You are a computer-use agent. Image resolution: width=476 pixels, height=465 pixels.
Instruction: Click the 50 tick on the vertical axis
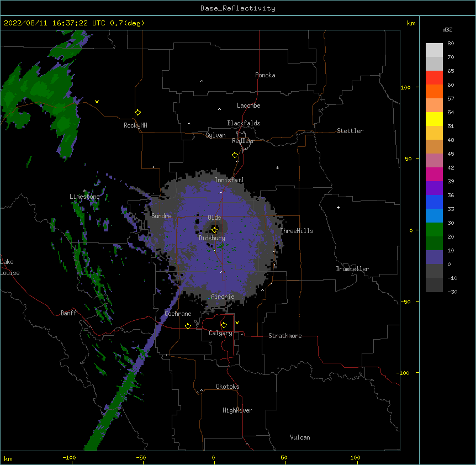[x=408, y=158]
